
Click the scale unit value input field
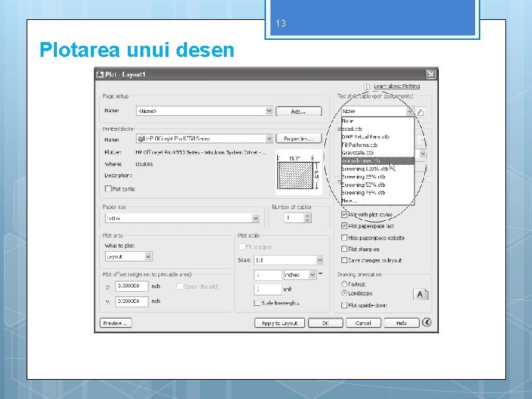click(x=268, y=289)
